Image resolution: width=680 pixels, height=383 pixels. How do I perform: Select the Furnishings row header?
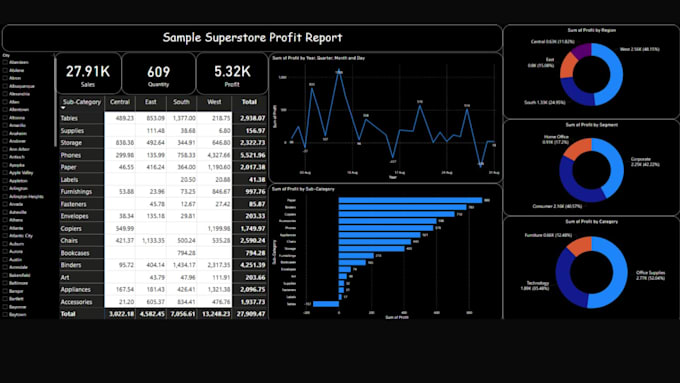click(76, 191)
